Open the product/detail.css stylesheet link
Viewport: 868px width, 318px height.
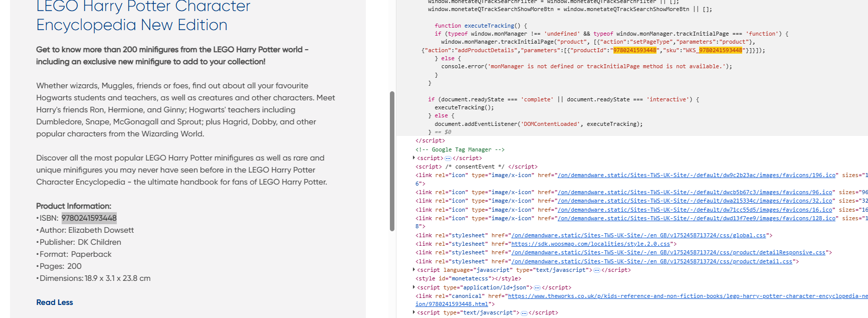[652, 261]
